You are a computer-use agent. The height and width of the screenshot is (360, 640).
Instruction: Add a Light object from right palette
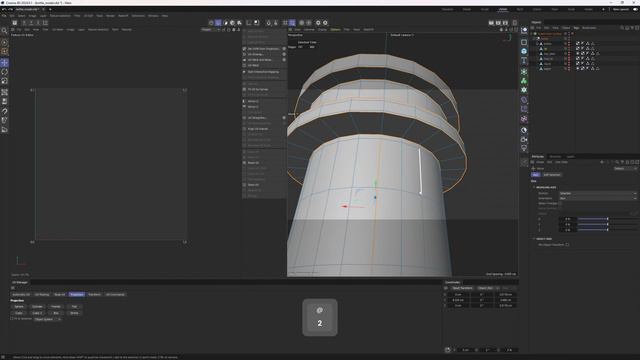tap(524, 148)
